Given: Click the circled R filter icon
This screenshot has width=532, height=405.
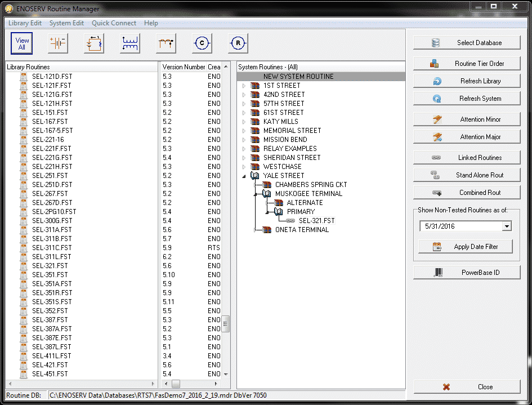Looking at the screenshot, I should [238, 43].
